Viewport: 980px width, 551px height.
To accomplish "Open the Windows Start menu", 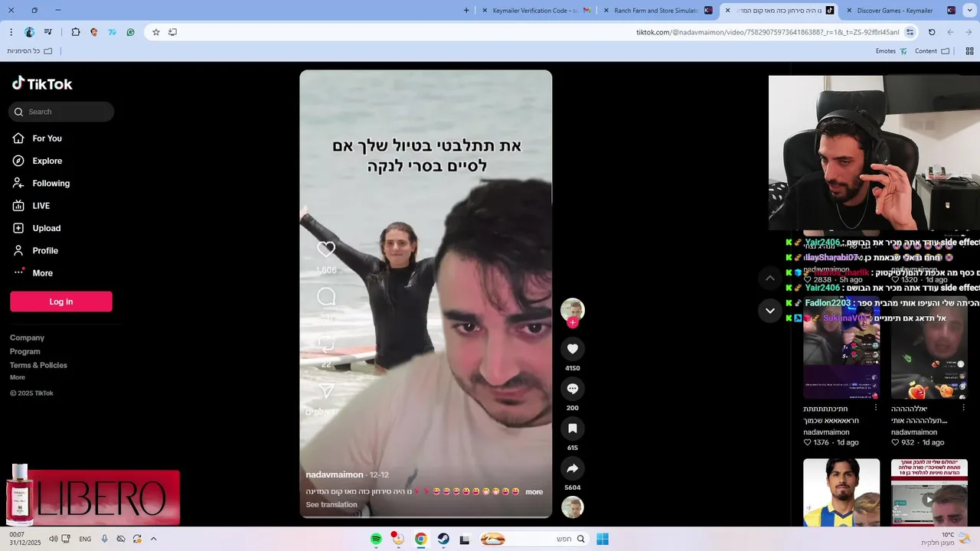I will (603, 540).
